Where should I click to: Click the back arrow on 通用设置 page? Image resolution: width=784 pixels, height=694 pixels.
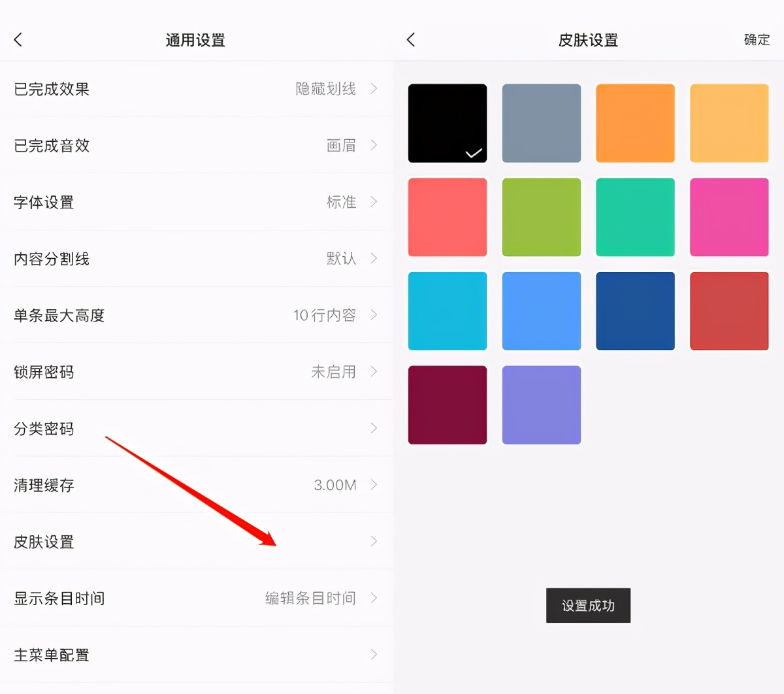(18, 39)
